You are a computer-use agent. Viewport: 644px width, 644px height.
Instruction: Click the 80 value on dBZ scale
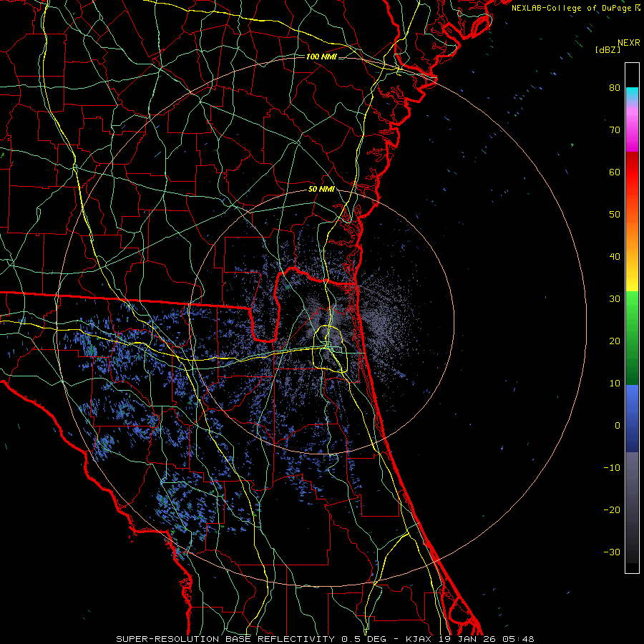coord(615,88)
